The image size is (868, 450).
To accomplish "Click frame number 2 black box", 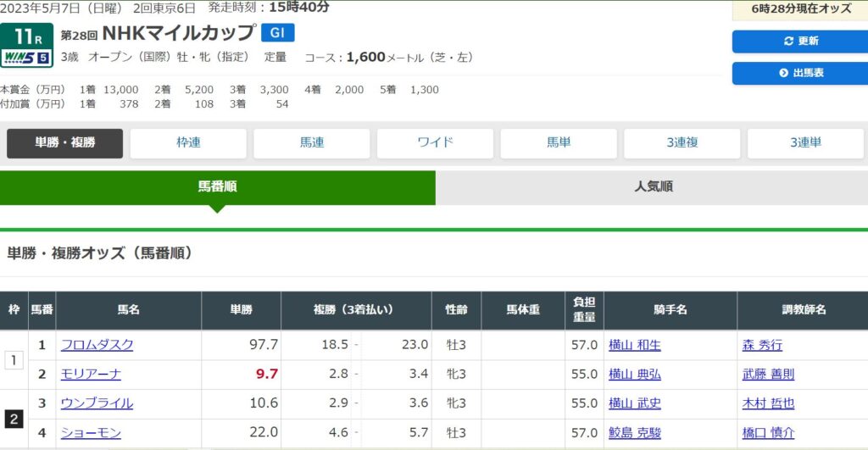I will (x=14, y=418).
